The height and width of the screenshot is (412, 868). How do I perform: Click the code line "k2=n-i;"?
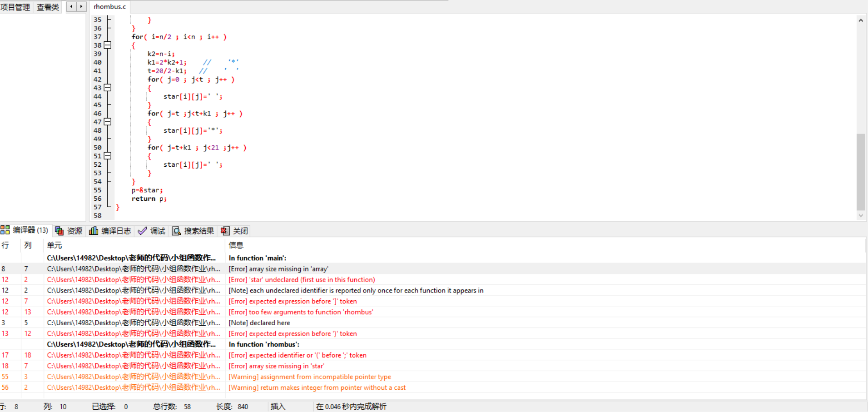point(161,54)
